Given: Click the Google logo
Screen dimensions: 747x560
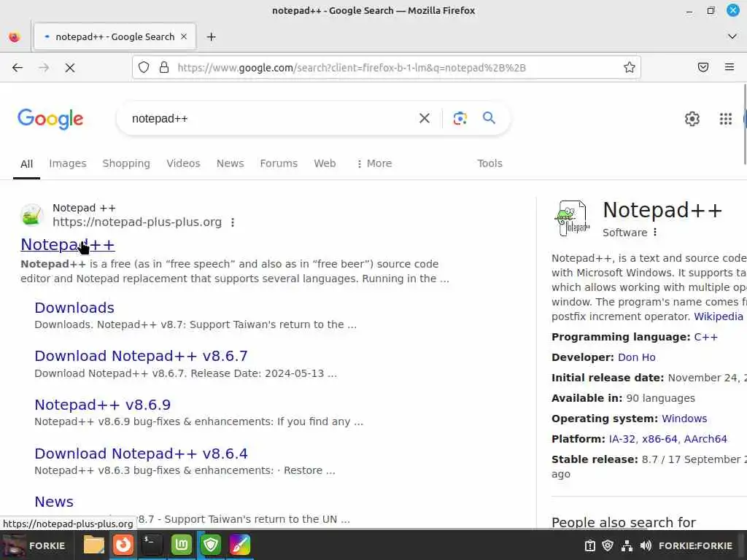Looking at the screenshot, I should pyautogui.click(x=50, y=119).
